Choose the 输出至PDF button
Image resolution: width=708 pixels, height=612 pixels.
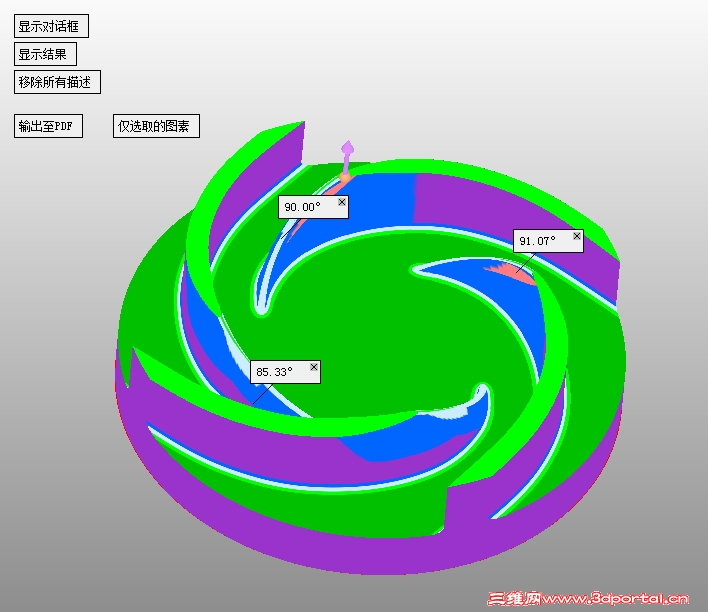click(48, 126)
